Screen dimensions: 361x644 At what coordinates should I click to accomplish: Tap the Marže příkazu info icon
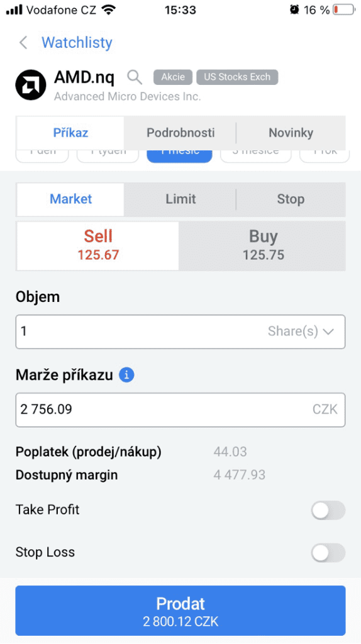pyautogui.click(x=126, y=375)
